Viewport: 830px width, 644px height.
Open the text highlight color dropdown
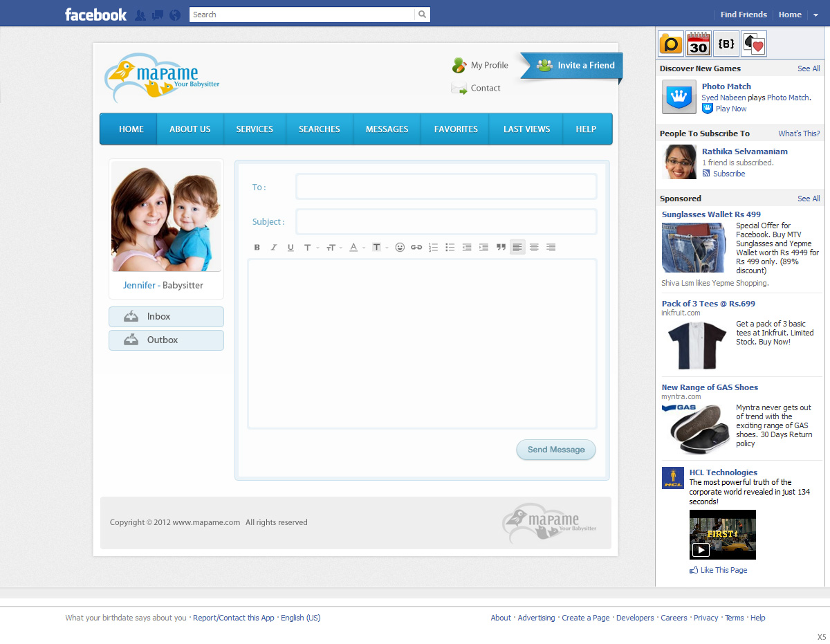tap(379, 247)
